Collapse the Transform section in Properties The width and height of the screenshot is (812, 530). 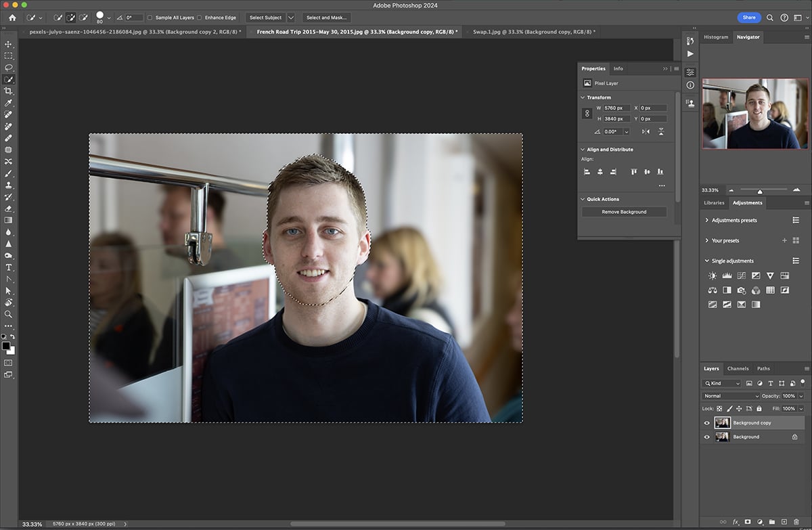pos(583,97)
